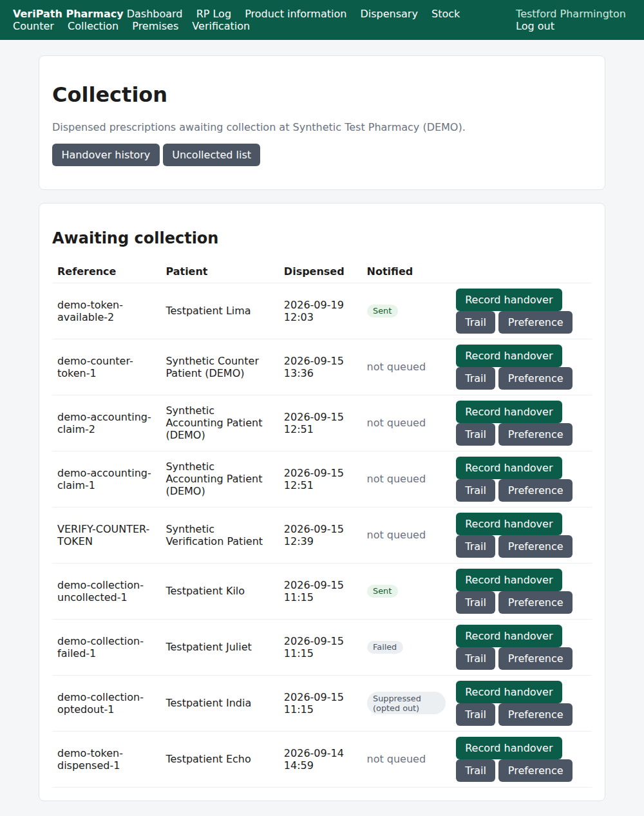Viewport: 644px width, 816px height.
Task: Click reference demo-collection-failed-1
Action: 100,647
